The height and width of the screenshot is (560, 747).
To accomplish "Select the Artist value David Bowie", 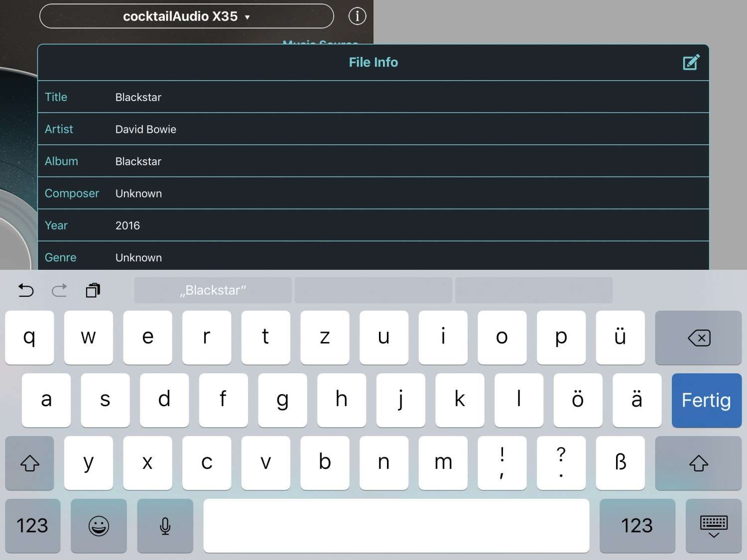I will click(x=146, y=129).
